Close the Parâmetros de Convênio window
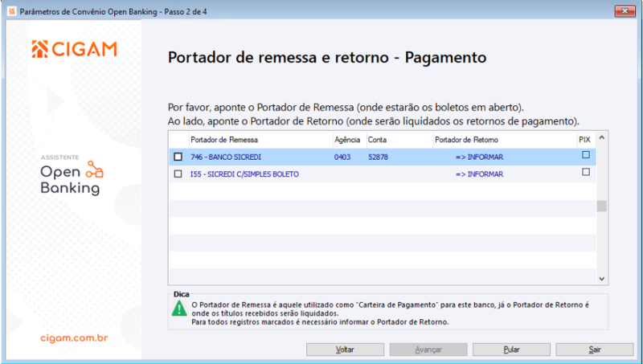643x364 pixels. (625, 11)
